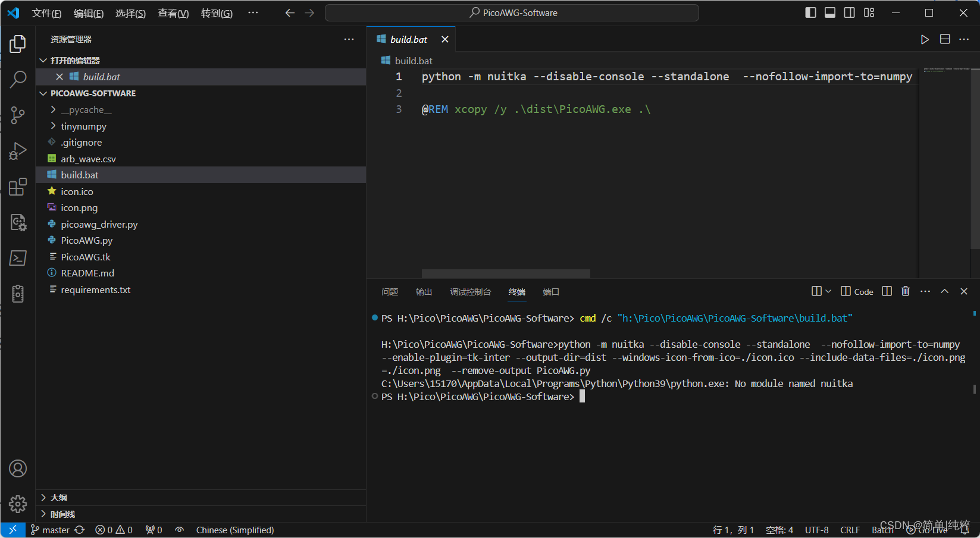Viewport: 980px width, 538px height.
Task: Click the editor minimap
Action: 946,172
